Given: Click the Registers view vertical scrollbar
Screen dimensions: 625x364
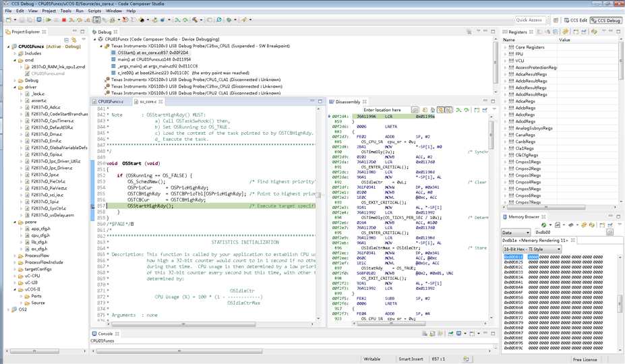Looking at the screenshot, I should coord(620,60).
